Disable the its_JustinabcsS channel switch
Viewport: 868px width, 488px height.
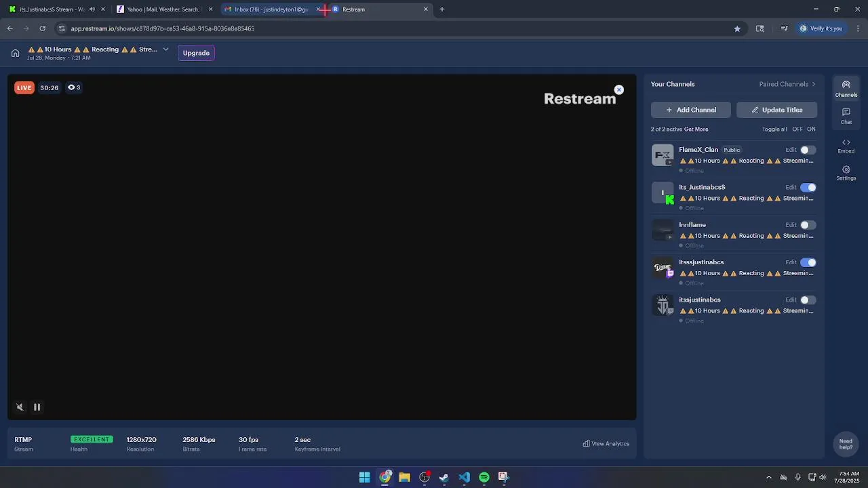click(808, 187)
